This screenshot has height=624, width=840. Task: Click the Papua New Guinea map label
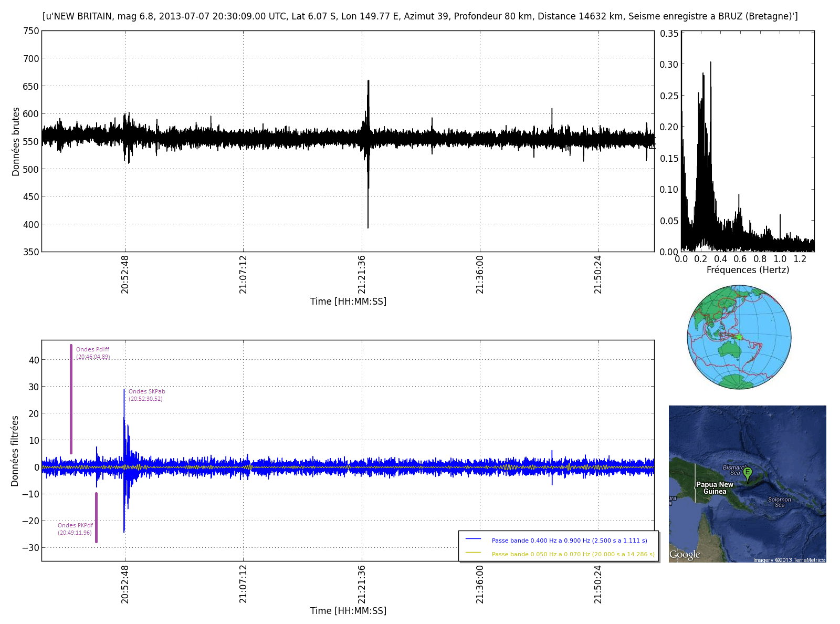point(715,488)
